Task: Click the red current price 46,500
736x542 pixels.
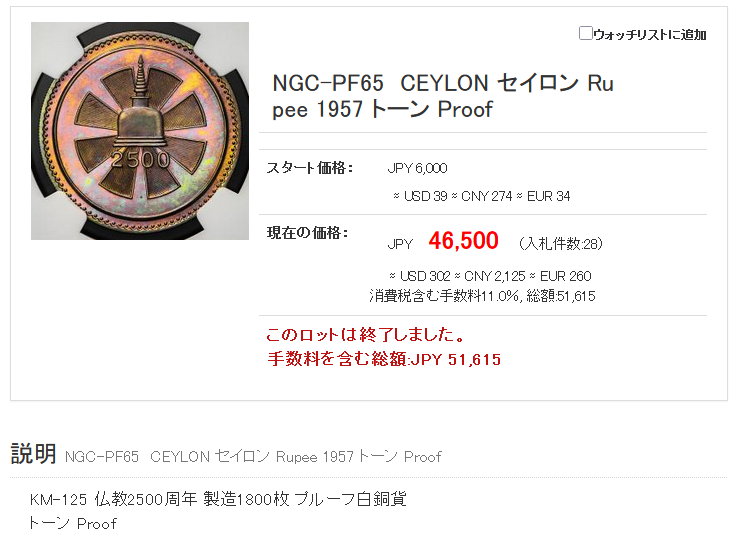Action: [463, 241]
